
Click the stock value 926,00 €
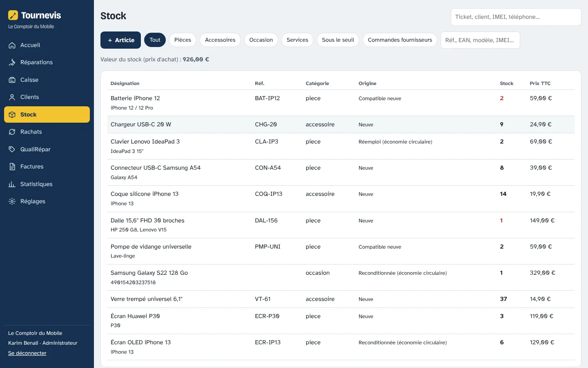[196, 60]
